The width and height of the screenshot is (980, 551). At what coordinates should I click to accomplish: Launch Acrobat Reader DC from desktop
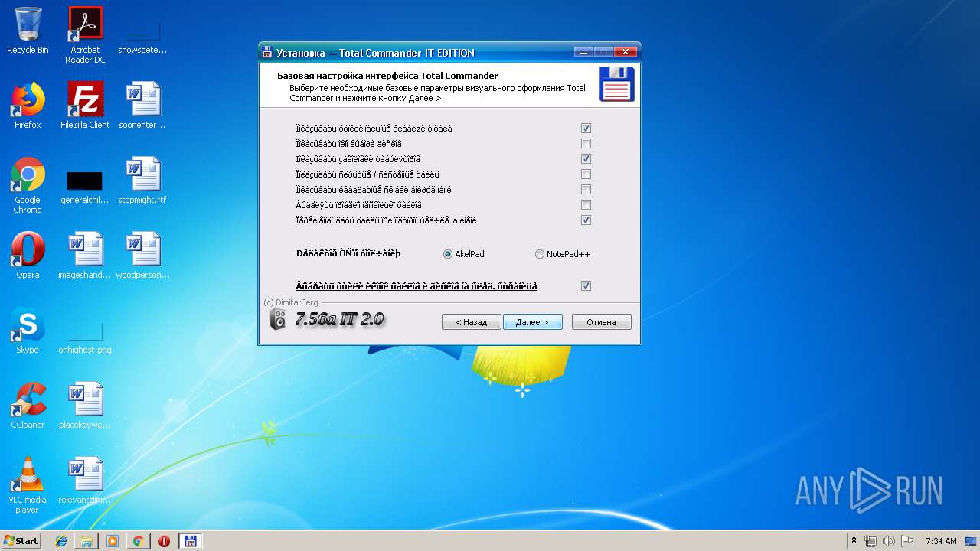pos(85,35)
